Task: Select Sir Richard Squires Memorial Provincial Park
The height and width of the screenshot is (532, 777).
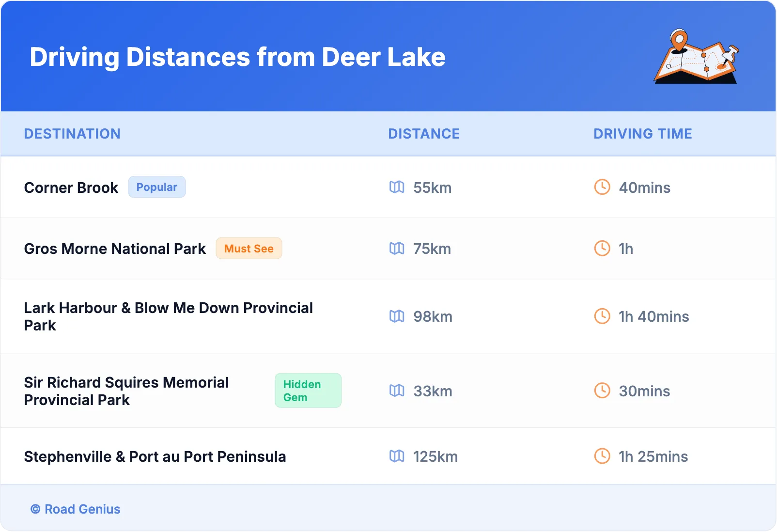Action: 126,391
